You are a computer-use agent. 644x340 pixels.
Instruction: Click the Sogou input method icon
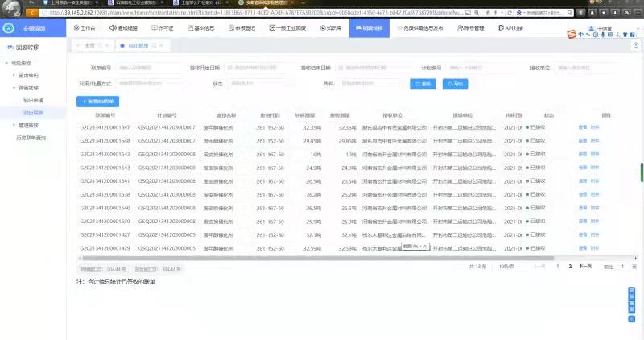pos(572,35)
